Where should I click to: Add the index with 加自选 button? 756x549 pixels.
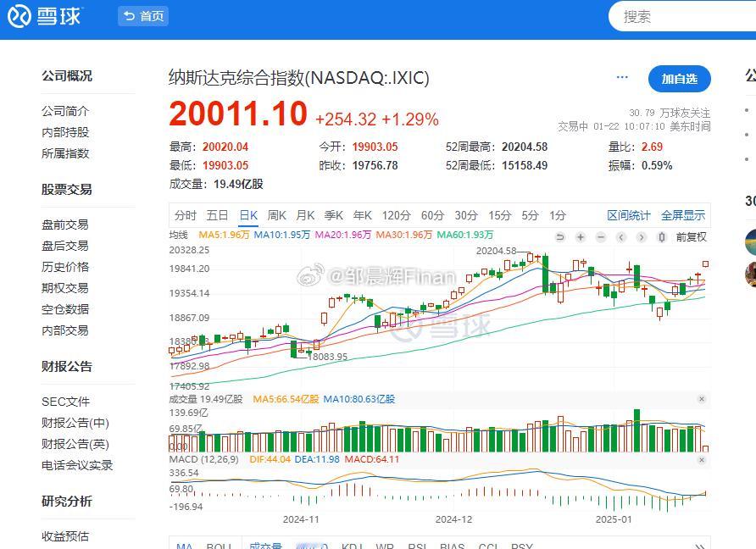pyautogui.click(x=680, y=79)
